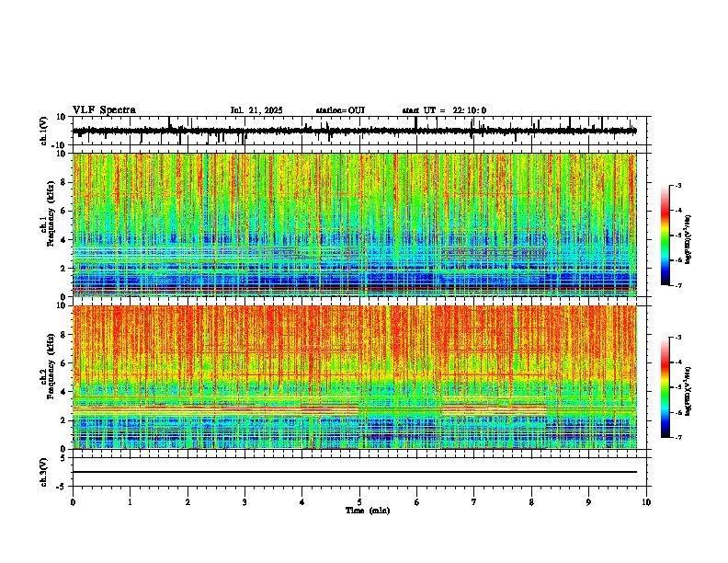This screenshot has width=728, height=563.
Task: Click the "8" kHz tick on ch.1 frequency axis
Action: [x=64, y=182]
